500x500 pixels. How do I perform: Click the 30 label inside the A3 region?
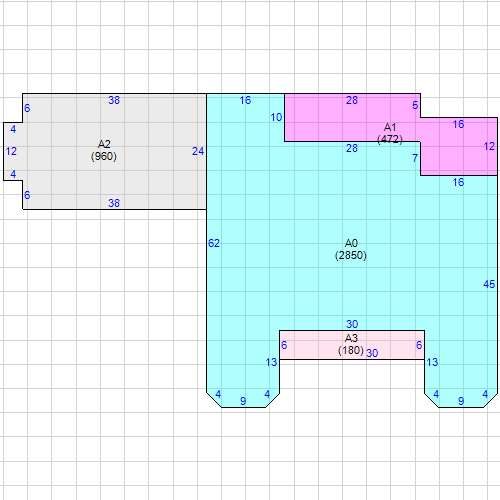pyautogui.click(x=372, y=353)
